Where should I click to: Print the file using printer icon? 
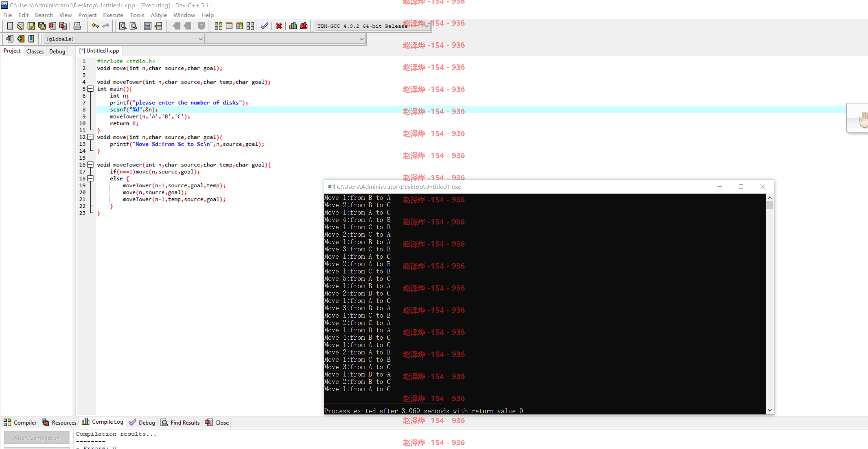click(x=77, y=26)
